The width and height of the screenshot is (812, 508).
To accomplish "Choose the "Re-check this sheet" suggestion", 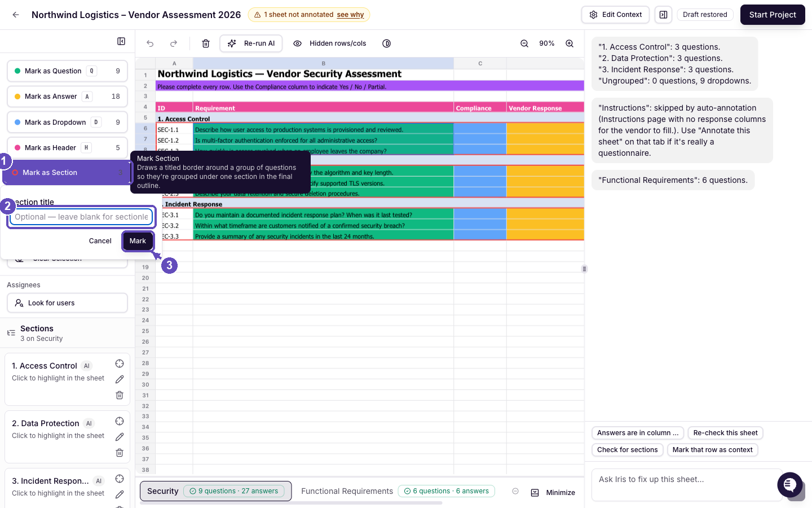I will (x=725, y=433).
